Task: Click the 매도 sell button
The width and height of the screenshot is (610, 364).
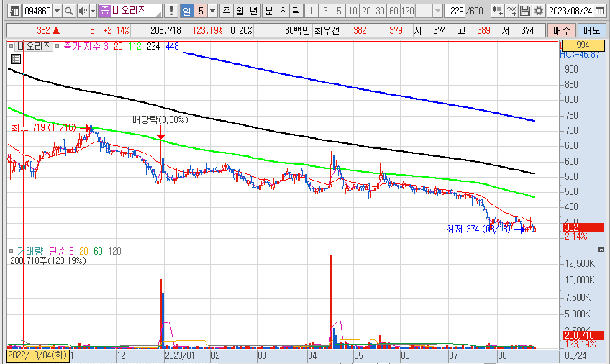Action: [591, 30]
